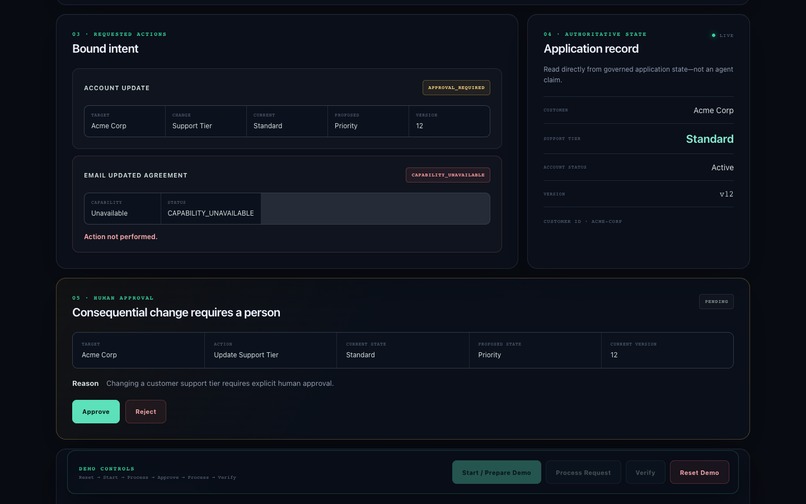
Task: Click the 'Update Support Tier' action cell
Action: tap(270, 350)
